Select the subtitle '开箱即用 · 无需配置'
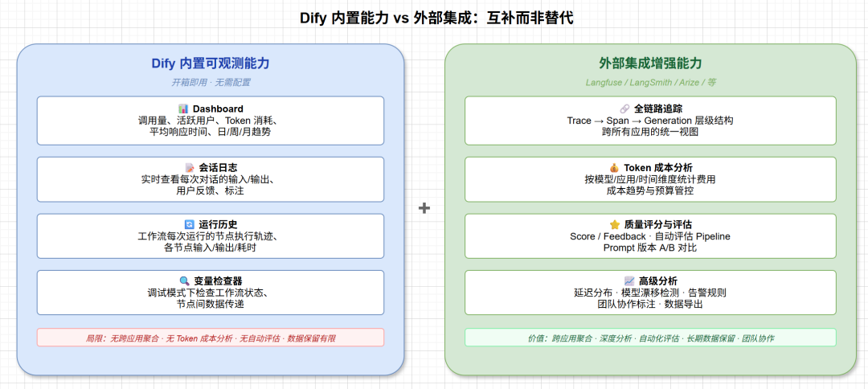 [211, 83]
